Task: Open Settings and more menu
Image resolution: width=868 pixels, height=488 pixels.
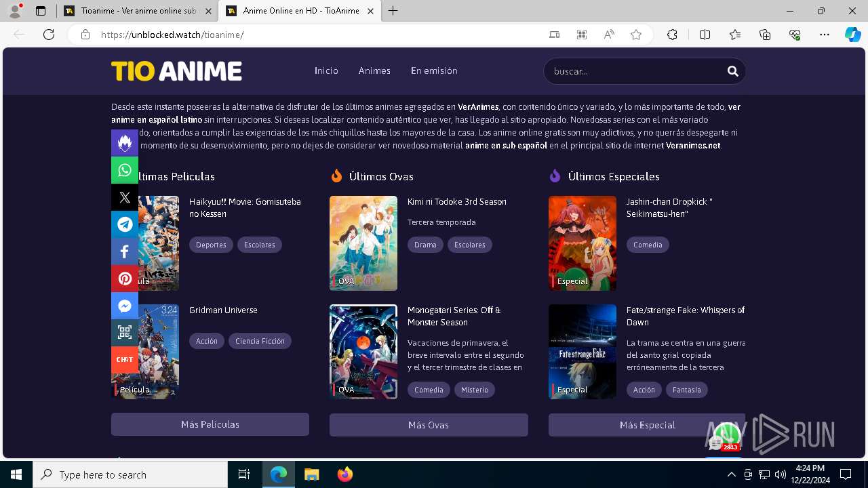Action: point(825,35)
